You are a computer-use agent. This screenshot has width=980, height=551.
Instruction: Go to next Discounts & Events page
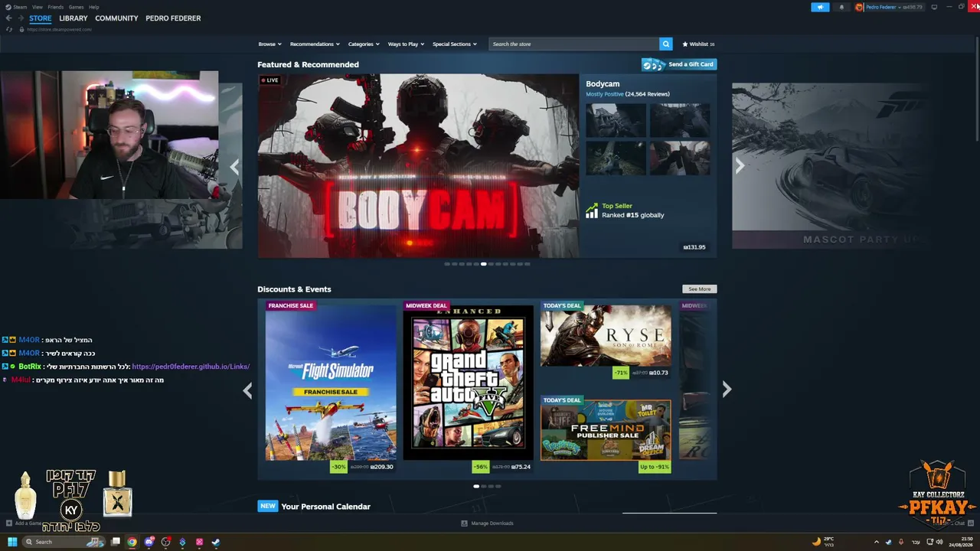727,390
